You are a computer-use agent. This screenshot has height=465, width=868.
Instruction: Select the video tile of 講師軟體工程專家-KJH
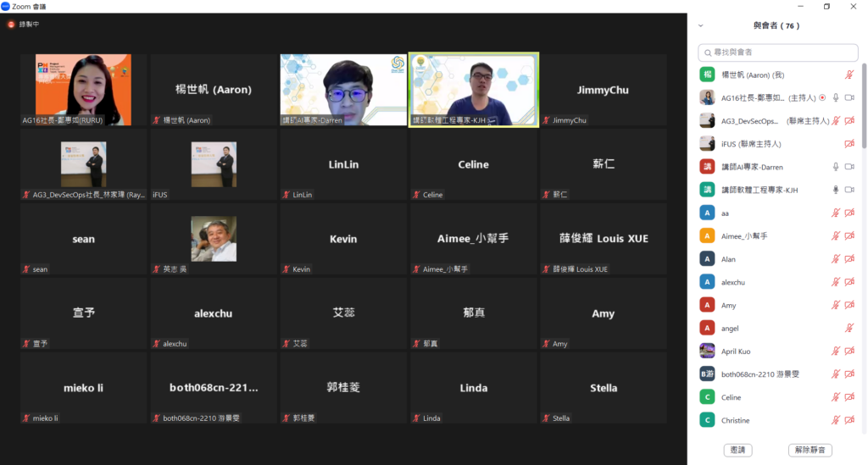[x=473, y=90]
